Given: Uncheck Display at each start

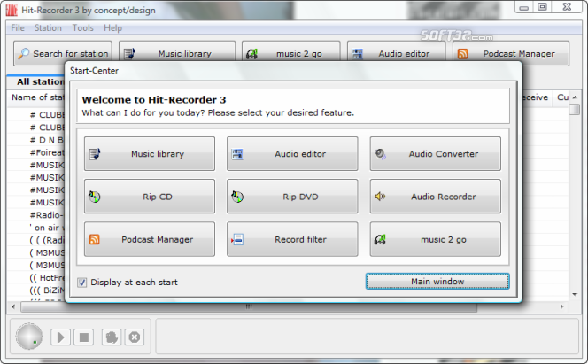Looking at the screenshot, I should click(81, 283).
